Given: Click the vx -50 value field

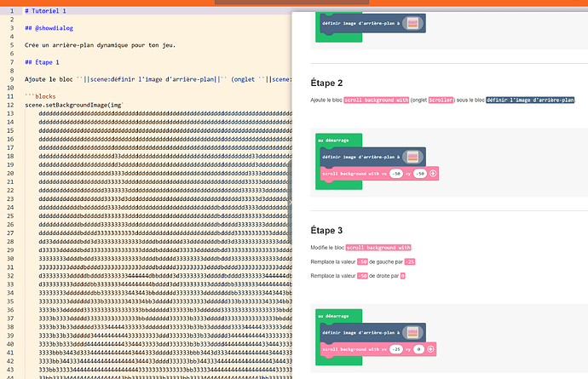Looking at the screenshot, I should 396,174.
